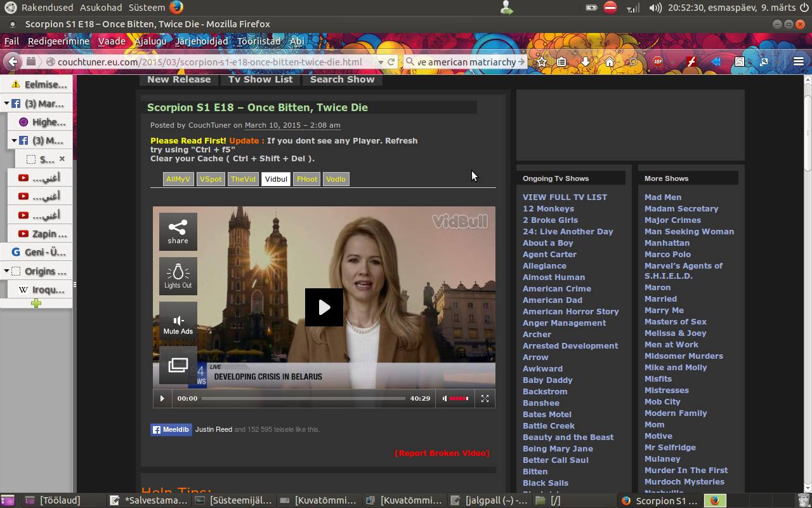
Task: Click the small play icon in control bar
Action: [162, 398]
